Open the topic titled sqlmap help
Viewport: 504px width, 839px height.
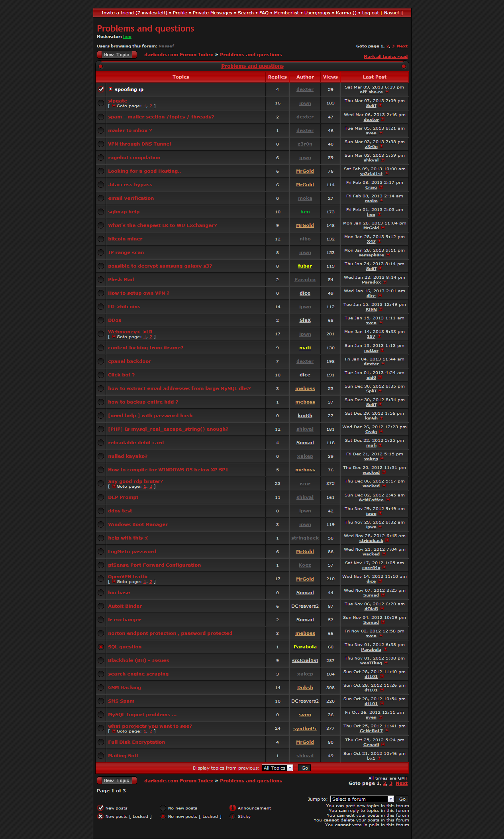click(x=124, y=212)
